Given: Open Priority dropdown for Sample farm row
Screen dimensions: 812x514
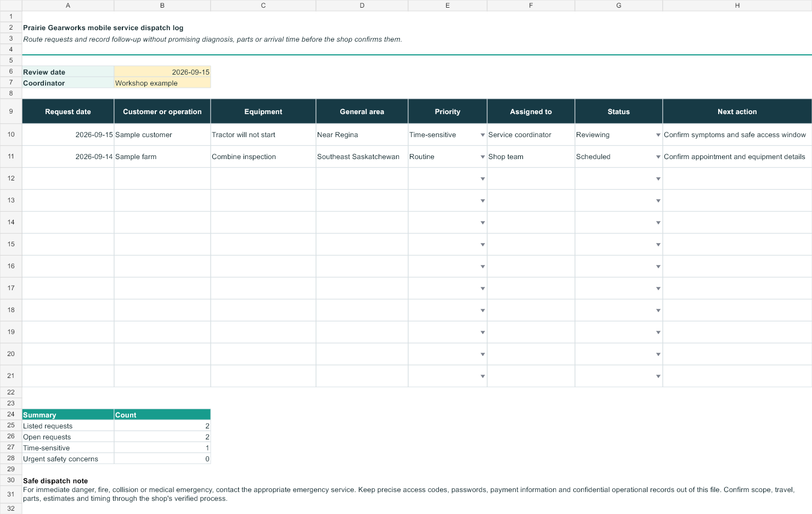Looking at the screenshot, I should click(482, 157).
